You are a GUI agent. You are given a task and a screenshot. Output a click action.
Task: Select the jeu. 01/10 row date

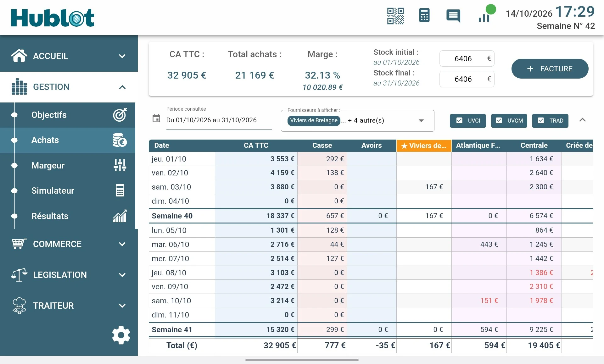(169, 159)
